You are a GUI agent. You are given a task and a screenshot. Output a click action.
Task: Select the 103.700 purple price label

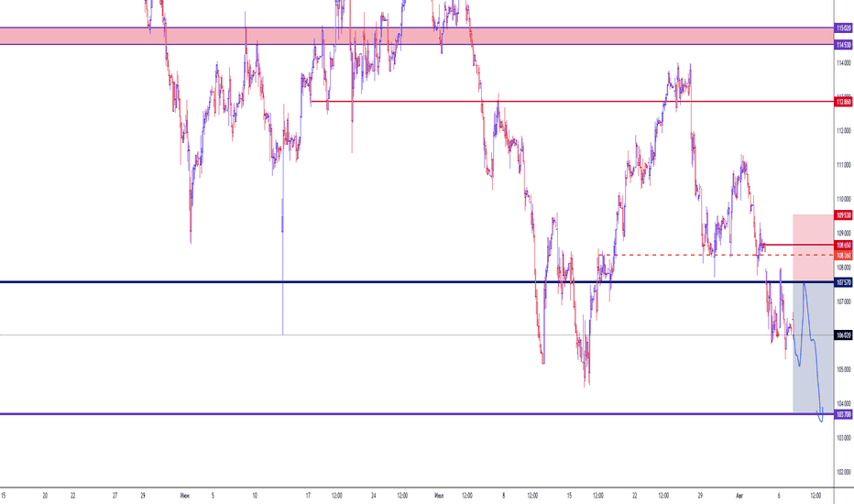843,414
